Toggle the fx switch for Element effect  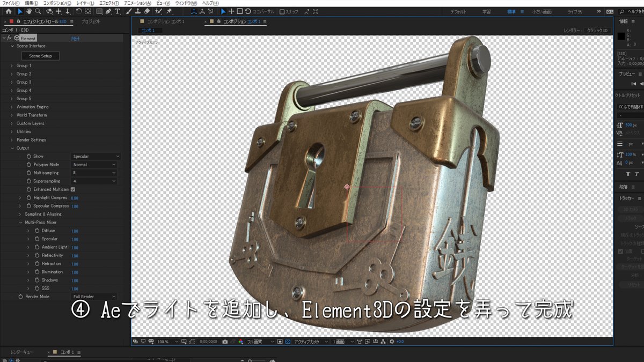click(x=10, y=38)
